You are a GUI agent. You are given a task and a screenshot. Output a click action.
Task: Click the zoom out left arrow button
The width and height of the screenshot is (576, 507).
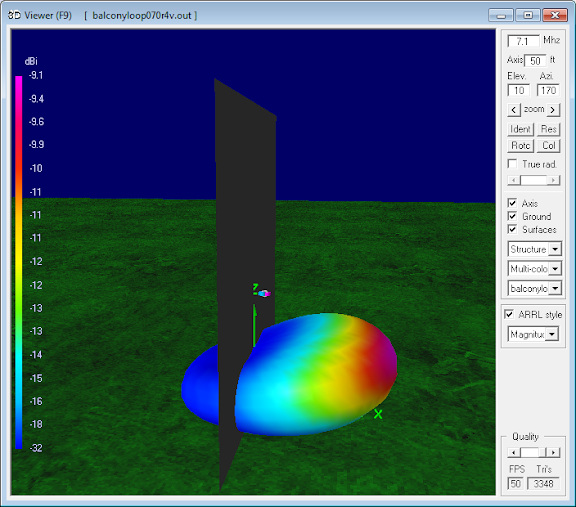[x=514, y=110]
